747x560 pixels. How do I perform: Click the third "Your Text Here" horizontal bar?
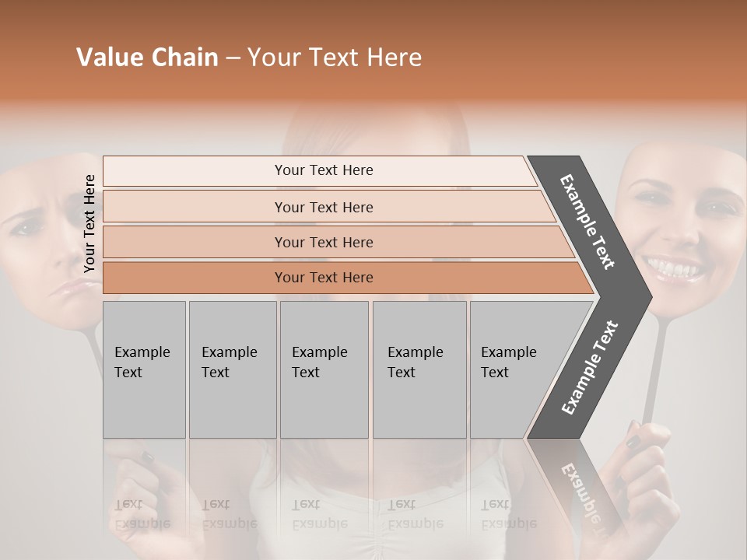point(324,242)
